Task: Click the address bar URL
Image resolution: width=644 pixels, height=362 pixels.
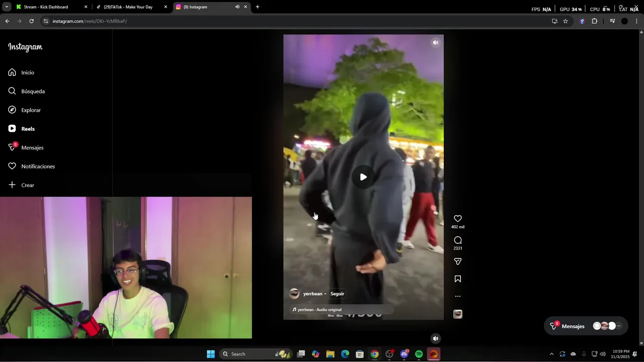Action: [x=90, y=21]
